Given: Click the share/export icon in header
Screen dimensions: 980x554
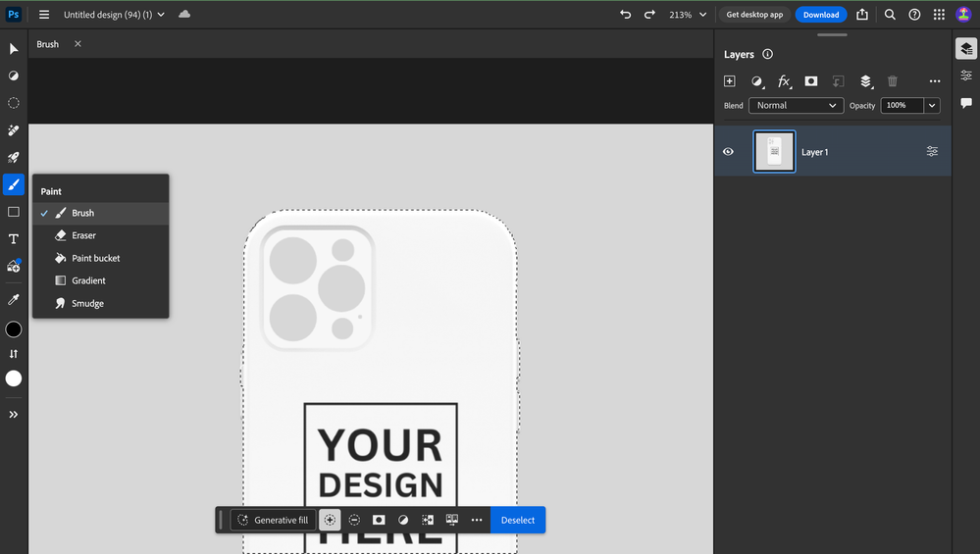Looking at the screenshot, I should [862, 15].
